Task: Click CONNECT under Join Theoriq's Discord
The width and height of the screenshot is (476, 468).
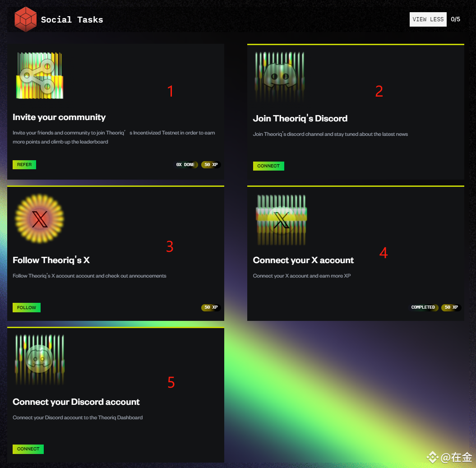Action: tap(268, 166)
